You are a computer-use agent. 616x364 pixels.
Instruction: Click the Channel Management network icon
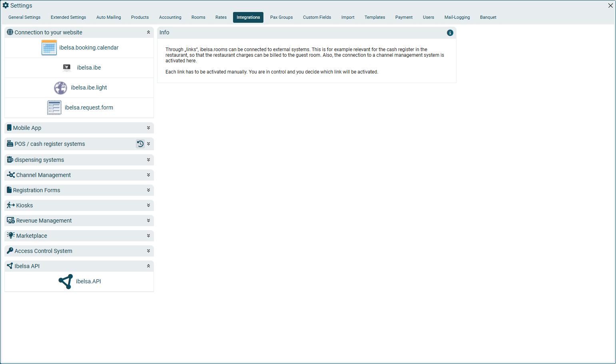[11, 175]
